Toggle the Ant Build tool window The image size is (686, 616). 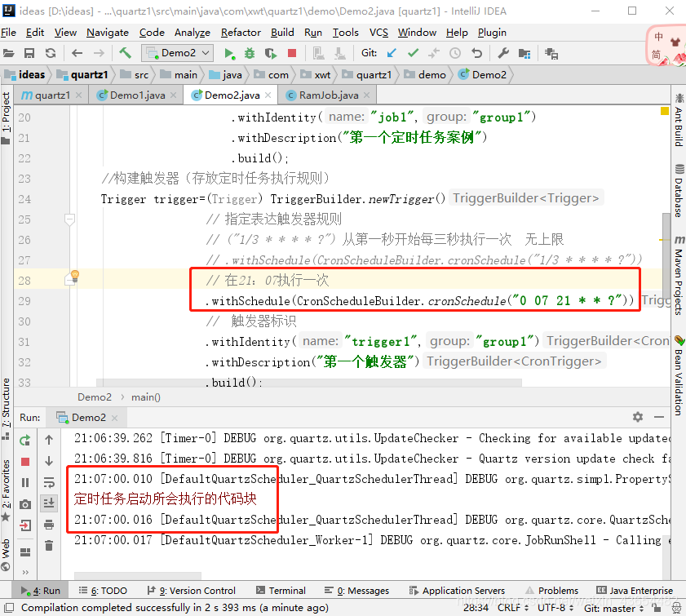(x=679, y=120)
